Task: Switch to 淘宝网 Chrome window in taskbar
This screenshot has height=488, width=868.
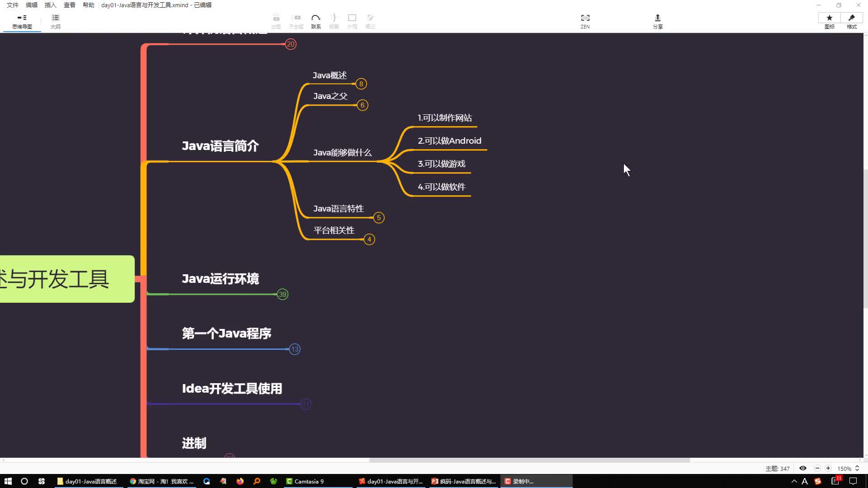Action: [161, 481]
